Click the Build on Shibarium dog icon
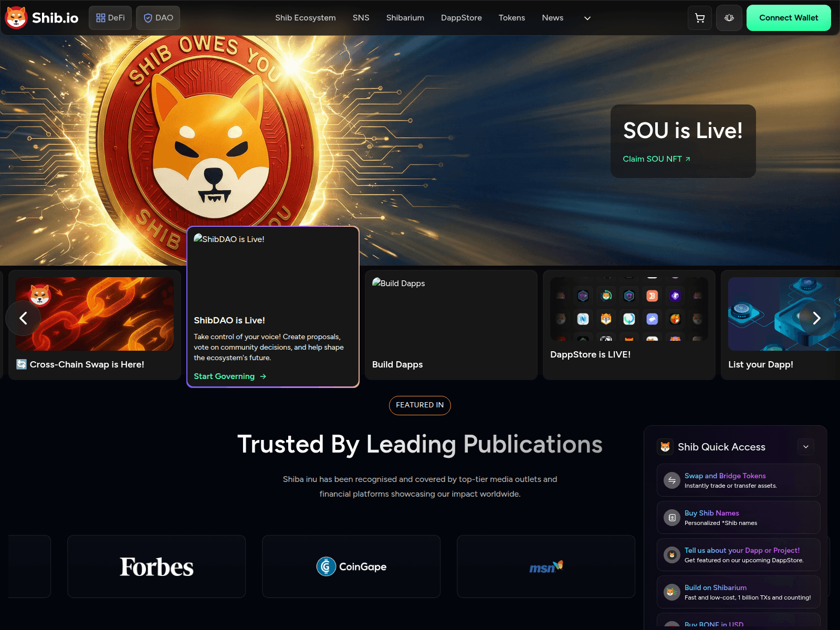Screen dimensions: 840x630 (671, 592)
